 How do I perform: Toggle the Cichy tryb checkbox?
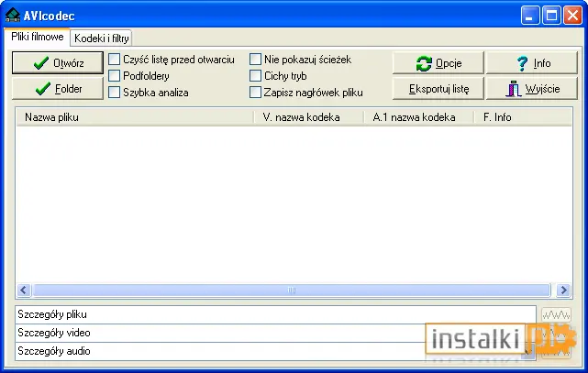pos(255,76)
